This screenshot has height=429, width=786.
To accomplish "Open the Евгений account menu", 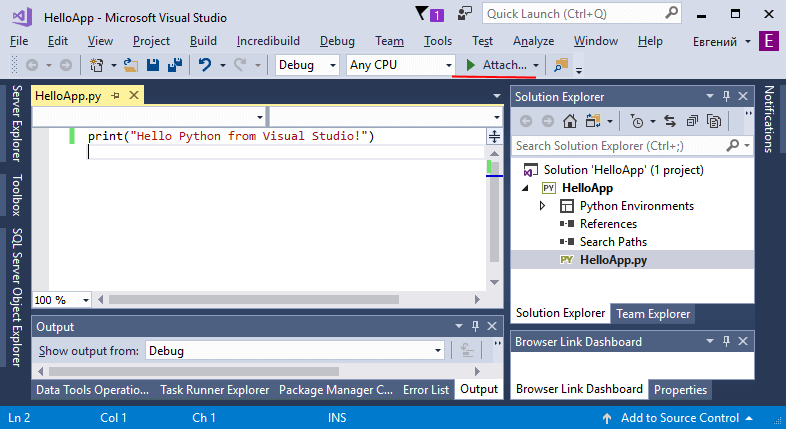I will pyautogui.click(x=721, y=41).
